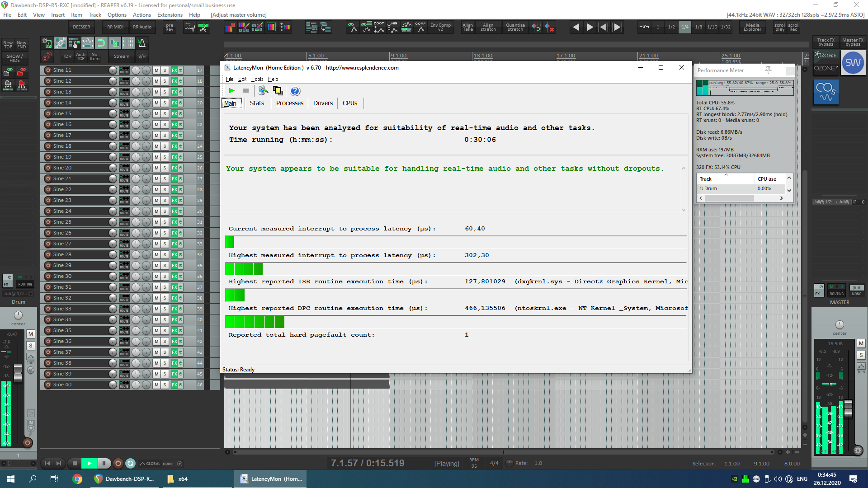868x488 pixels.
Task: Solo the Sine 30 track
Action: [x=165, y=276]
